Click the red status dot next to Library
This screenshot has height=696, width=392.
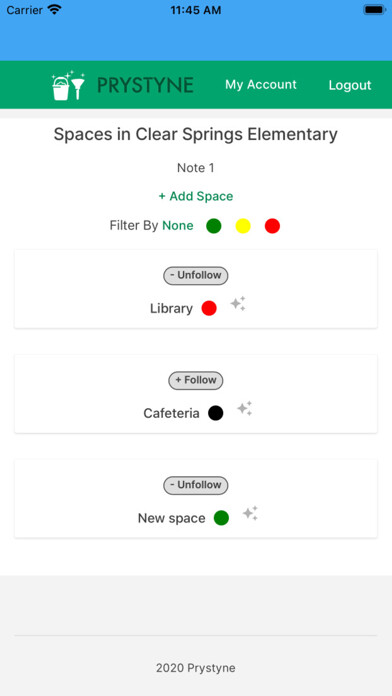click(209, 308)
